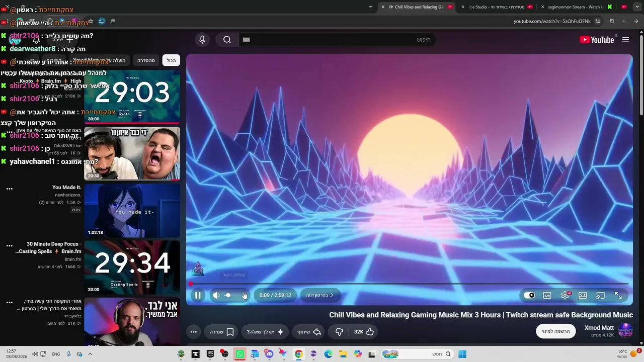Open WhatsApp from the taskbar
Screen dimensions: 644x362
(x=239, y=354)
